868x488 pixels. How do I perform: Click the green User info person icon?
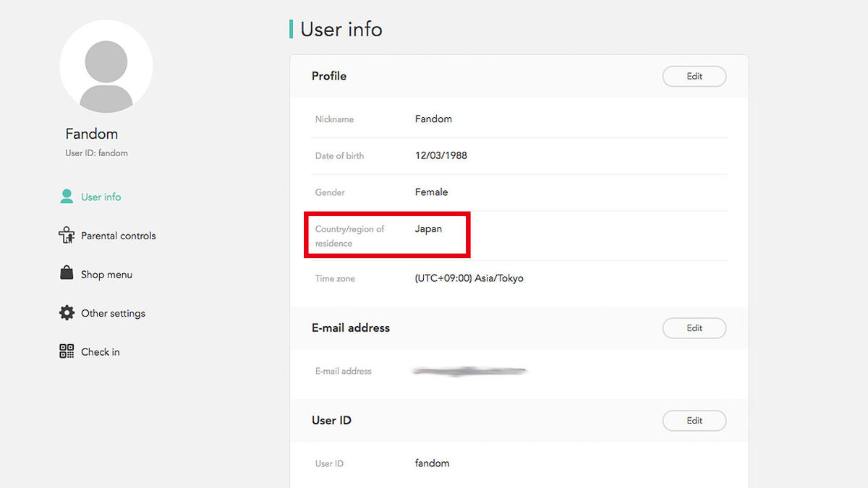click(x=67, y=197)
